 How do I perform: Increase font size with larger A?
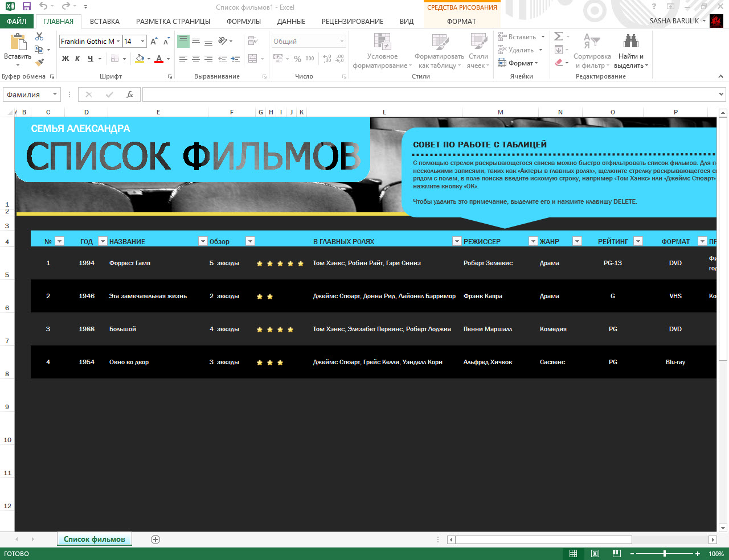(154, 42)
